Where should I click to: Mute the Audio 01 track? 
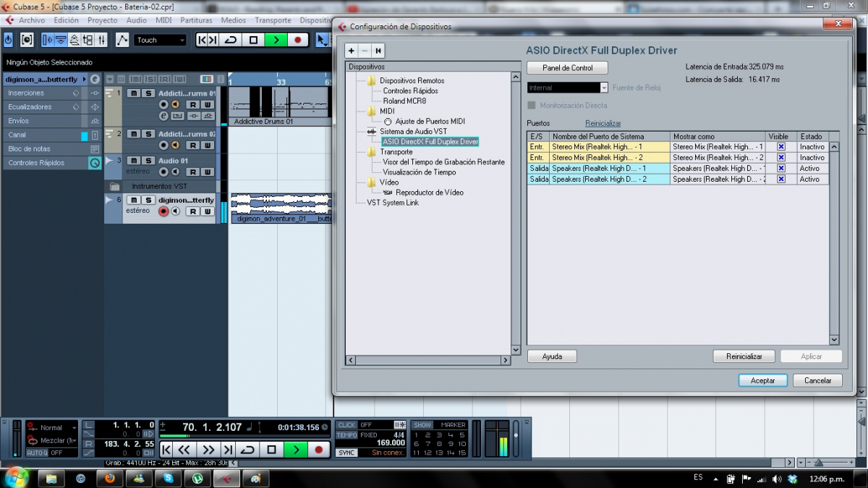pyautogui.click(x=134, y=160)
